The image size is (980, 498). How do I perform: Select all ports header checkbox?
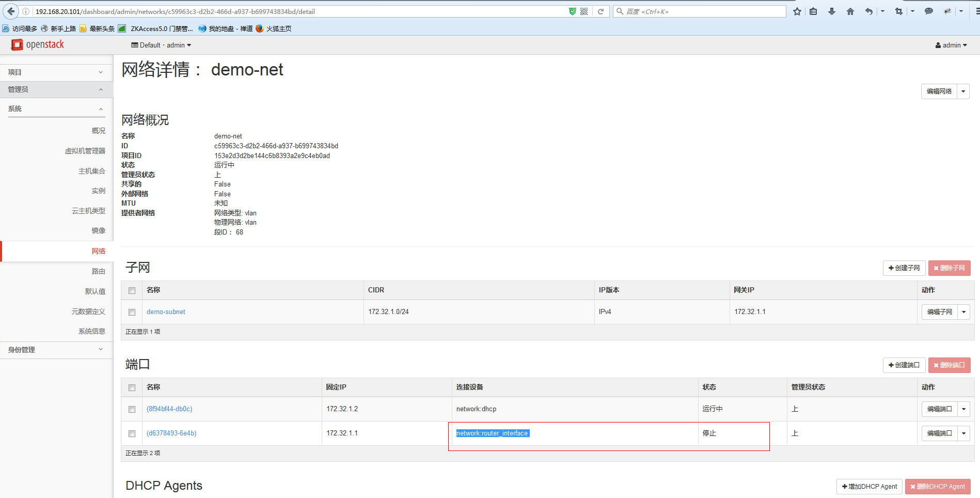click(x=132, y=388)
